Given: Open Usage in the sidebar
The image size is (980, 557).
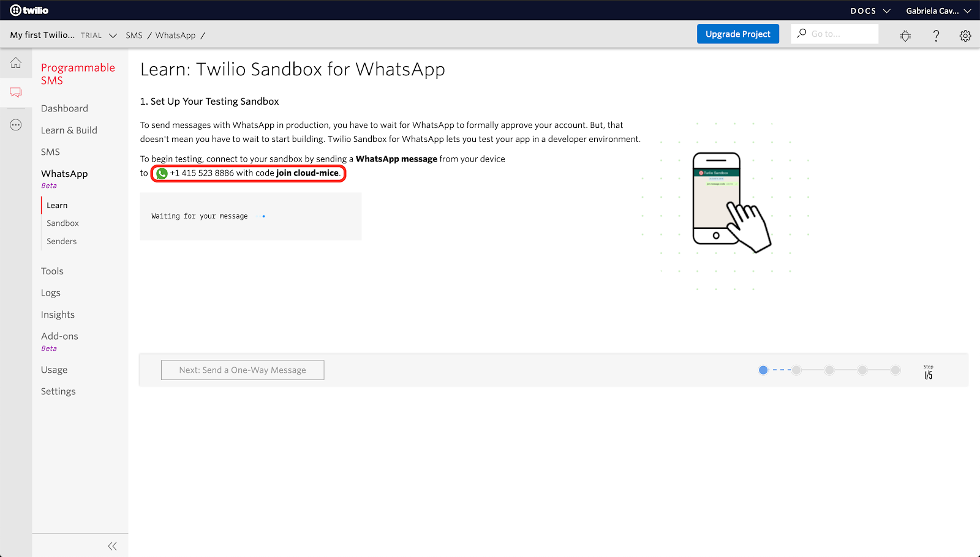Looking at the screenshot, I should 55,370.
